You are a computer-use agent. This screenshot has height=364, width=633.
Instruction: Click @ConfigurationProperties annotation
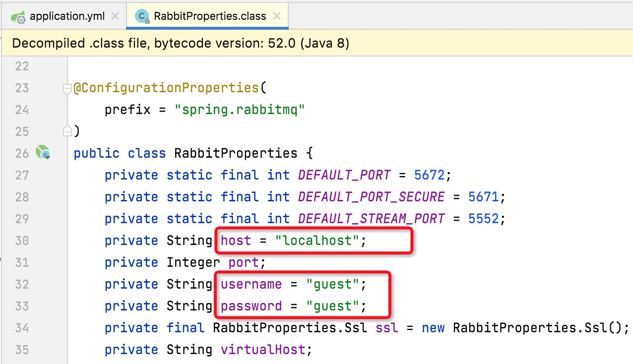166,88
